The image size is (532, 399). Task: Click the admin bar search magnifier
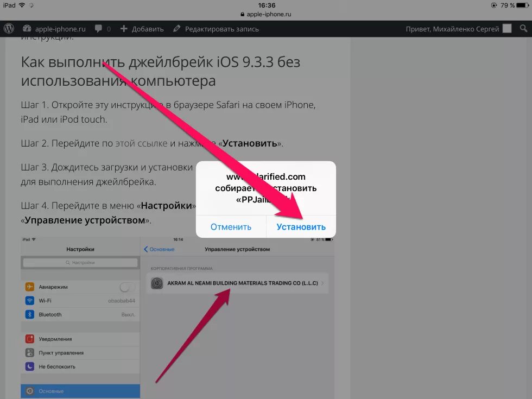click(523, 28)
